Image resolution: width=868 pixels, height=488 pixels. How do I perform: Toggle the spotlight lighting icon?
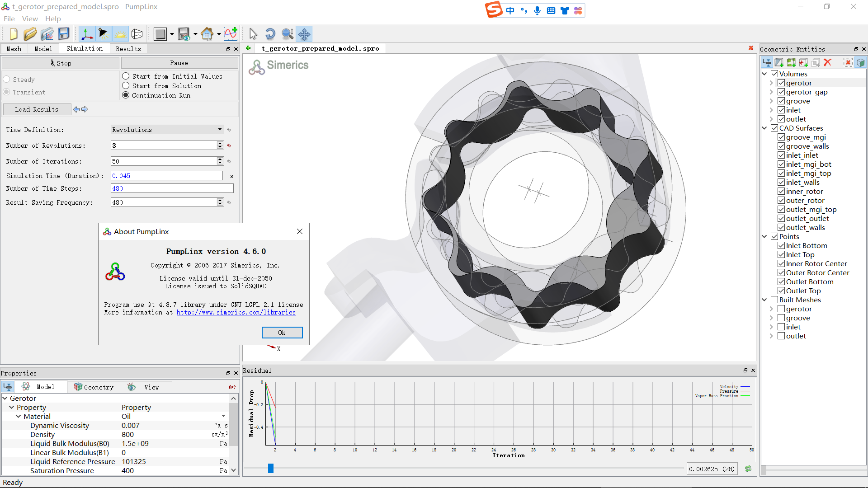[104, 34]
